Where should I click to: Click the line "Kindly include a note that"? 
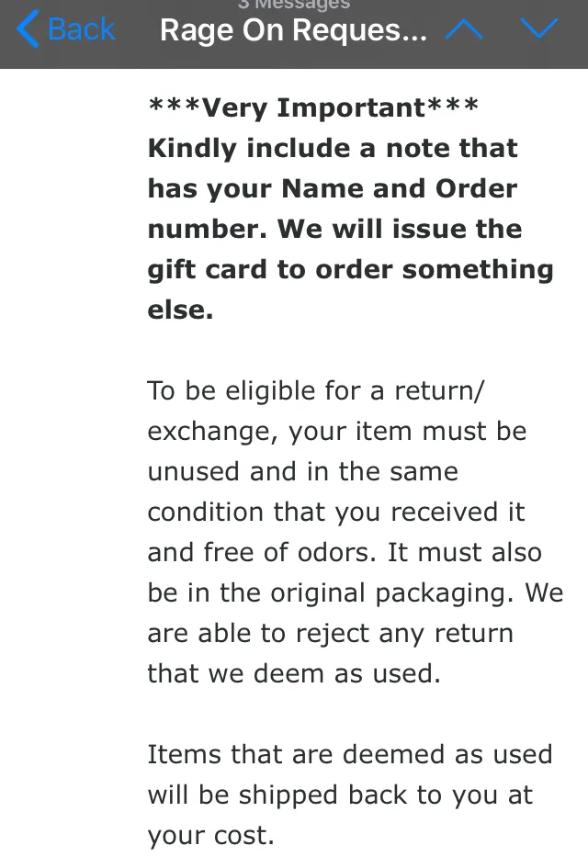[333, 149]
